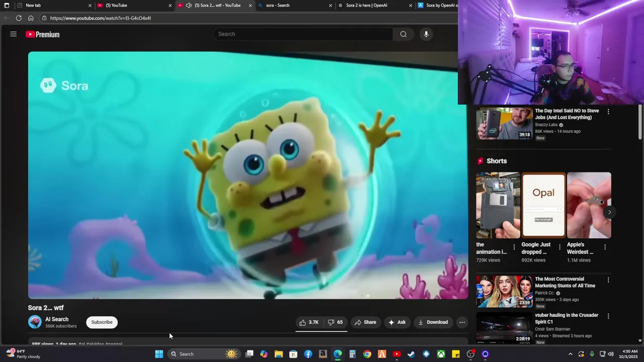Open the YouTube guide hamburger menu
This screenshot has width=644, height=362.
click(14, 34)
